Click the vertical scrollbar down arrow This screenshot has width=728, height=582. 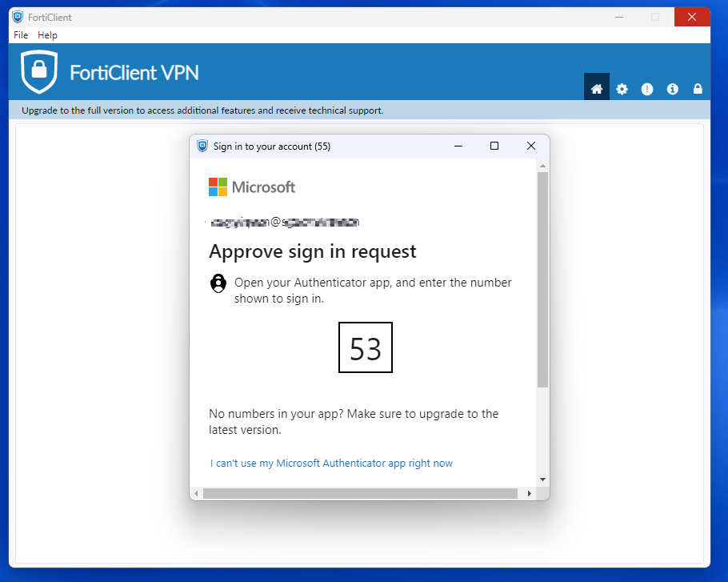[x=542, y=478]
